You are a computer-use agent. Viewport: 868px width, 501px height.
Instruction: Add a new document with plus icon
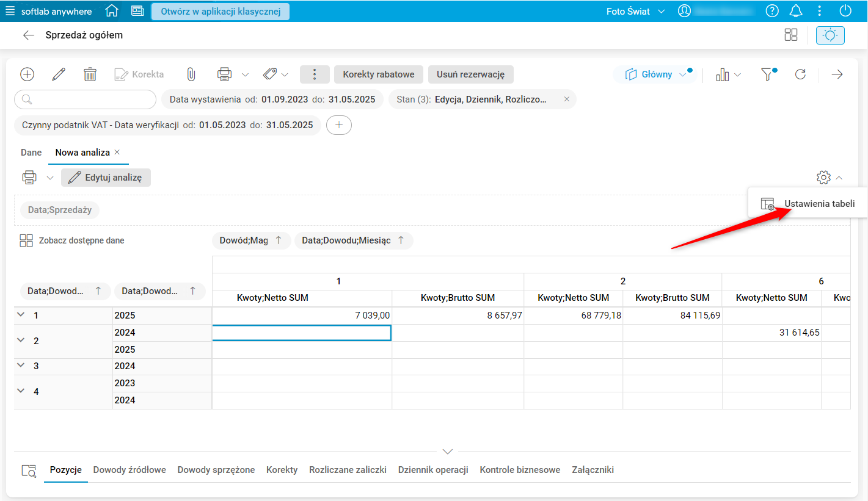27,74
